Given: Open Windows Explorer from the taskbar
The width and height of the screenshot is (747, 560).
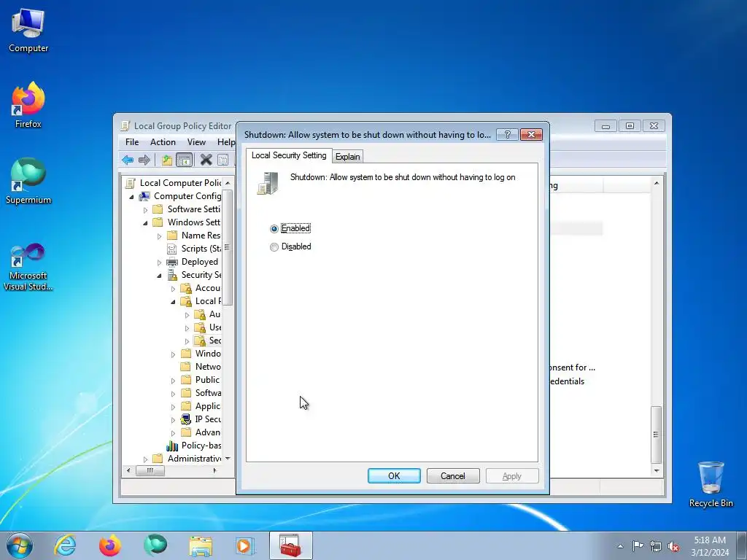Looking at the screenshot, I should (201, 545).
